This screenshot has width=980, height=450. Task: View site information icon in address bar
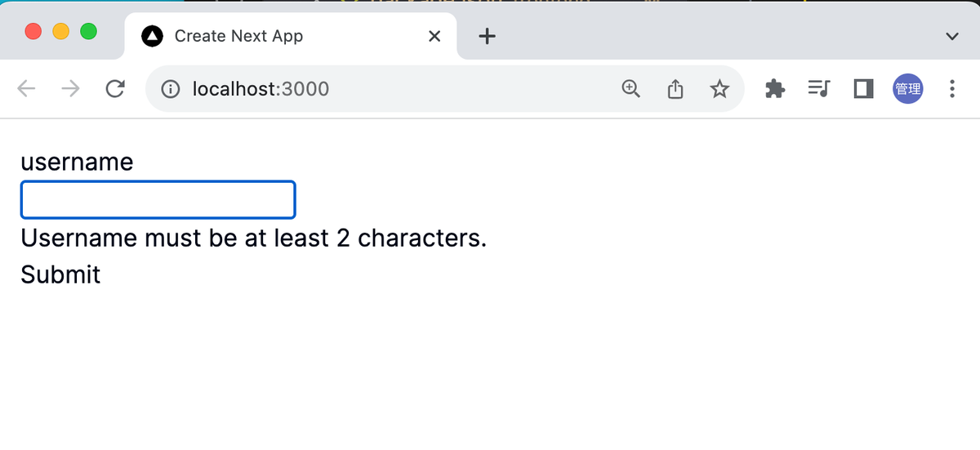click(x=171, y=89)
